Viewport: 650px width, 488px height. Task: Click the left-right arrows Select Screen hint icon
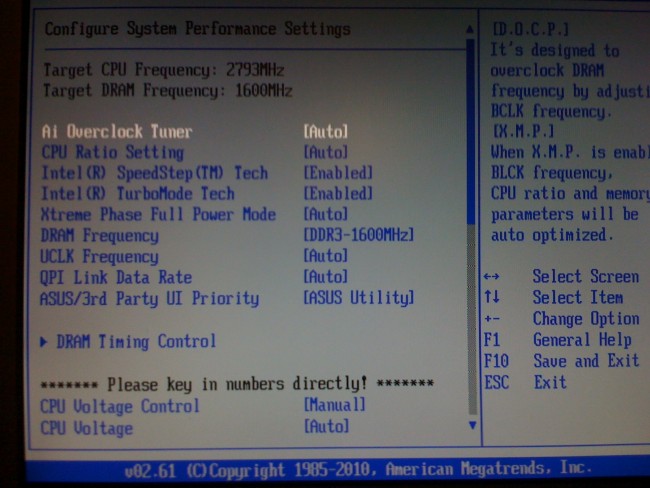492,276
